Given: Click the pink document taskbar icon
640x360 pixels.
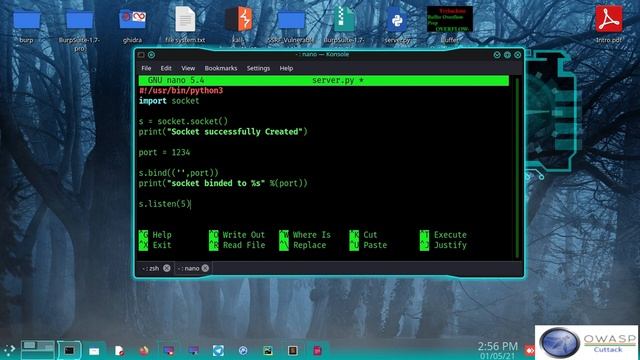Looking at the screenshot, I should click(x=317, y=351).
